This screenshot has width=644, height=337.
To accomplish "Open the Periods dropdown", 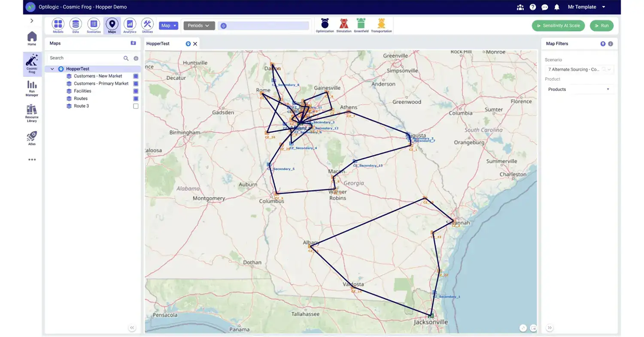I will (x=198, y=25).
